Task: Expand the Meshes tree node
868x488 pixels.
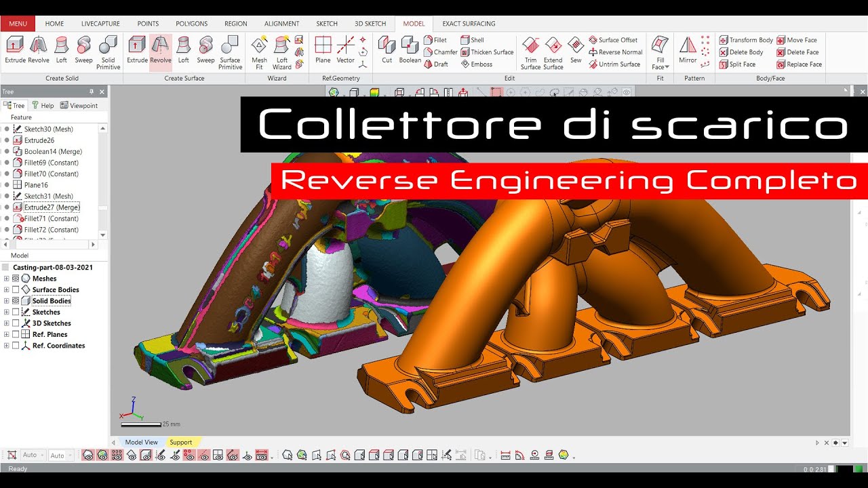Action: coord(7,279)
